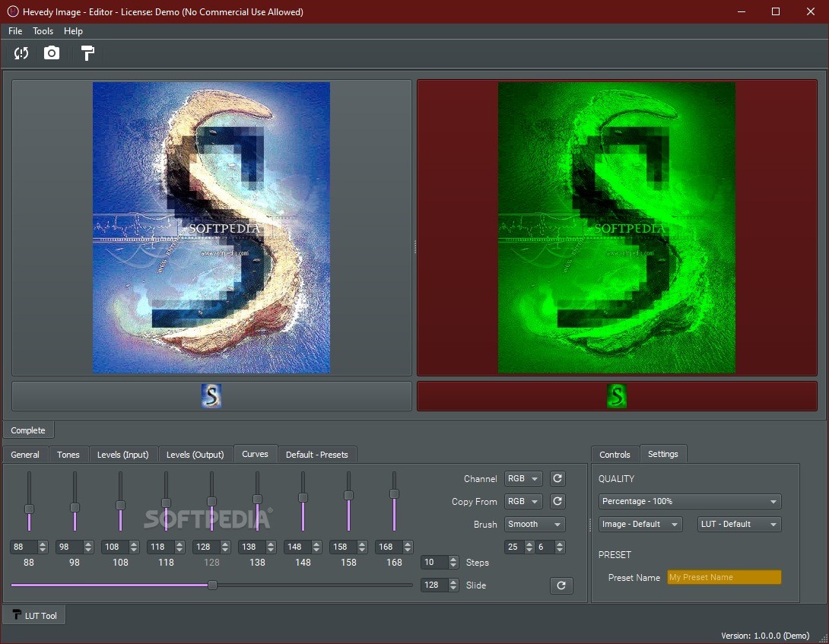Click the QUALITY section label
Screen dimensions: 829x644
coord(616,478)
